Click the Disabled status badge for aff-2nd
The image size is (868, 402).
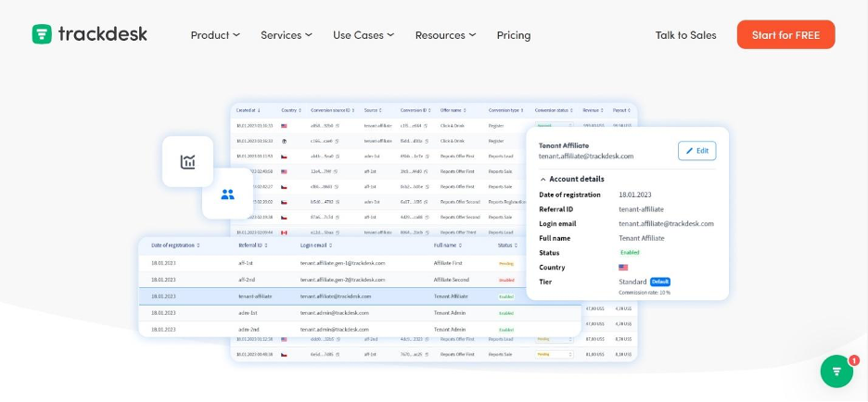[x=506, y=281]
